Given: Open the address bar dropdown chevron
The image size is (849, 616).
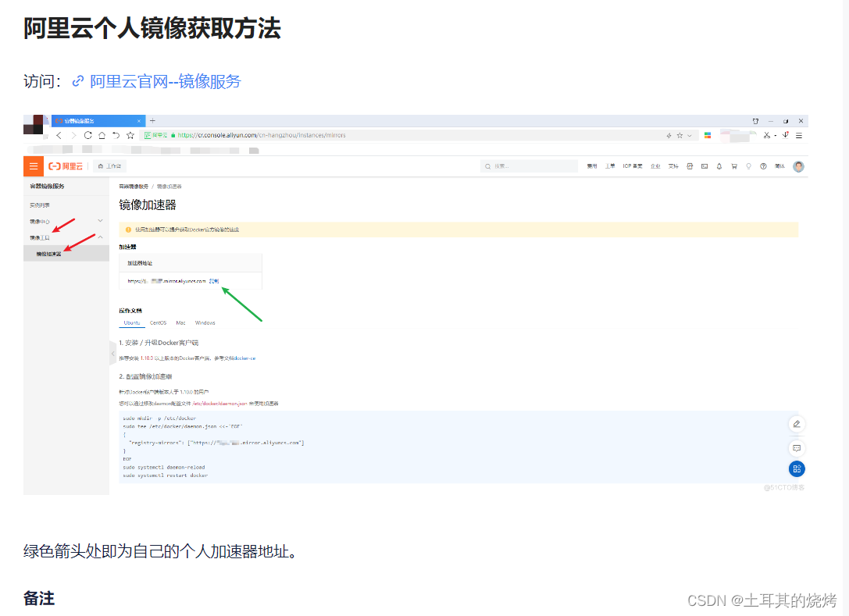Looking at the screenshot, I should coord(689,135).
